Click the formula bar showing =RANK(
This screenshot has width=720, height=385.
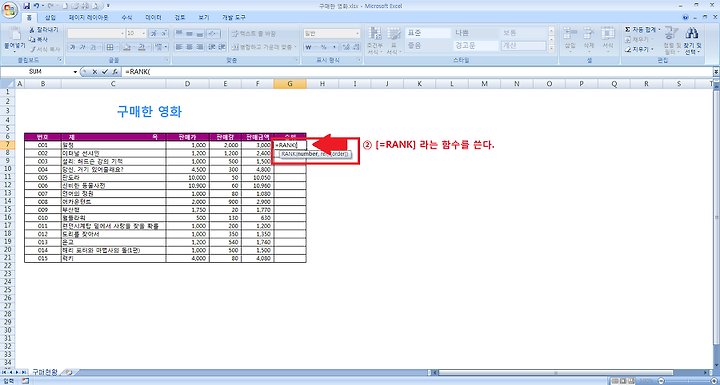point(417,72)
